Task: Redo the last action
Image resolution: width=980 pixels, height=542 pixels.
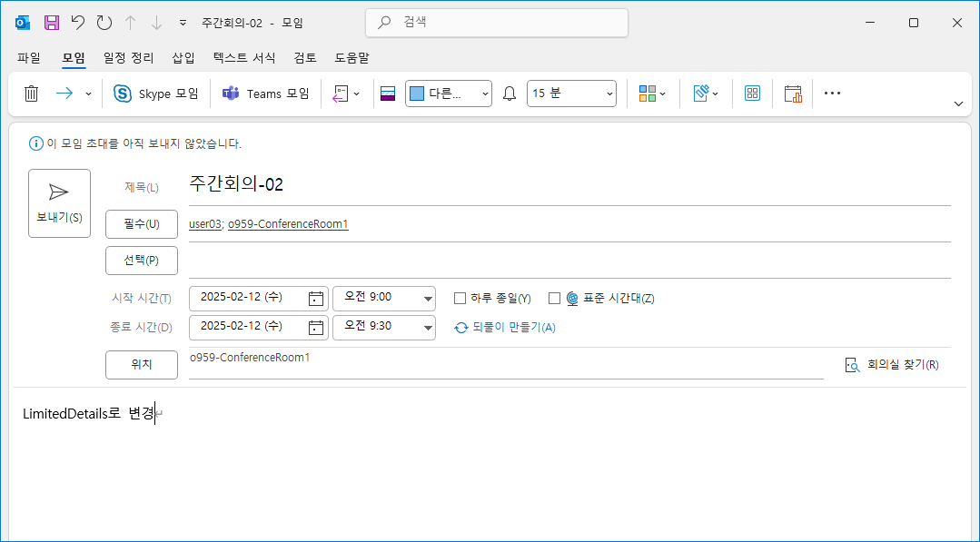Action: click(104, 23)
